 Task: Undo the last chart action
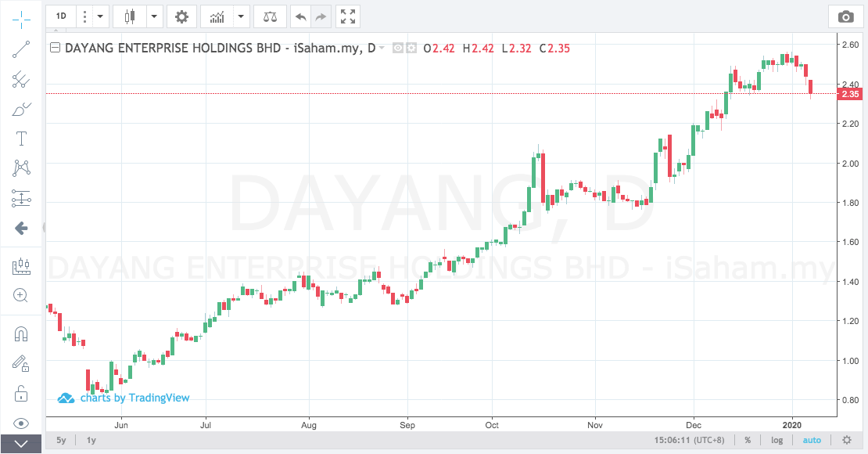[x=300, y=16]
